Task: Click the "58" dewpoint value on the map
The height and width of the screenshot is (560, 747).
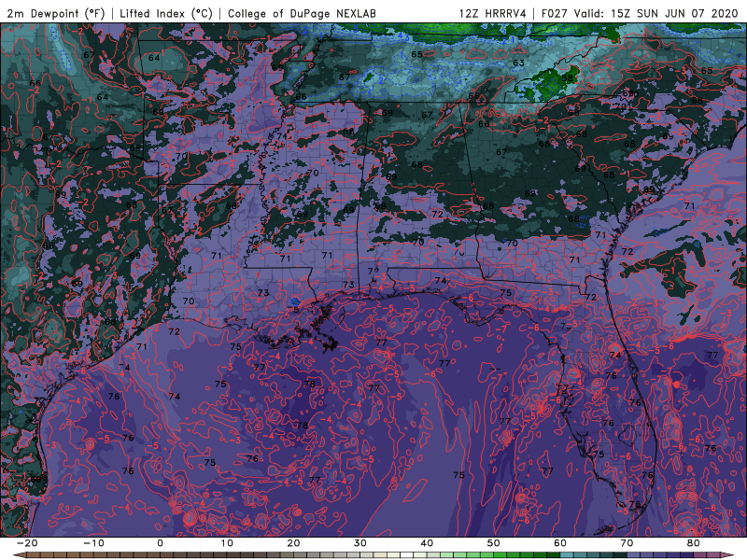Action: click(x=567, y=78)
